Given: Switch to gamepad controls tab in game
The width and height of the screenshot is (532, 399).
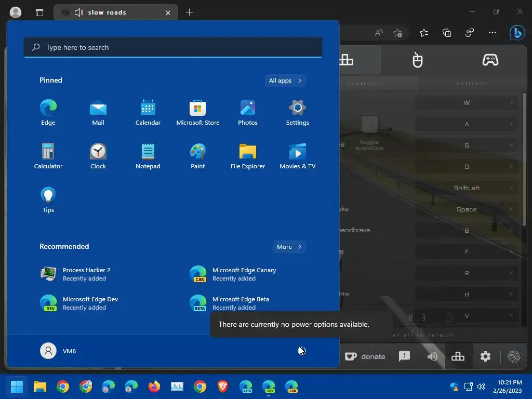Looking at the screenshot, I should pyautogui.click(x=490, y=60).
